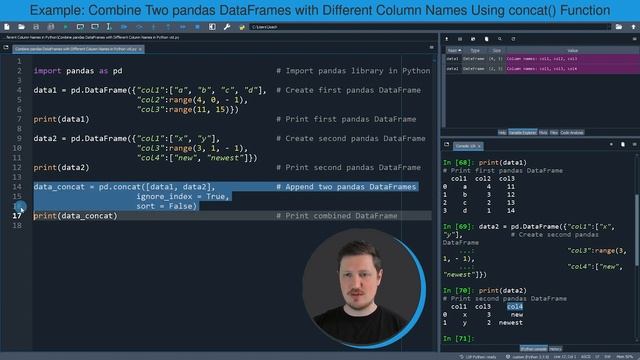Run the current cell
This screenshot has width=640, height=360.
(x=80, y=27)
